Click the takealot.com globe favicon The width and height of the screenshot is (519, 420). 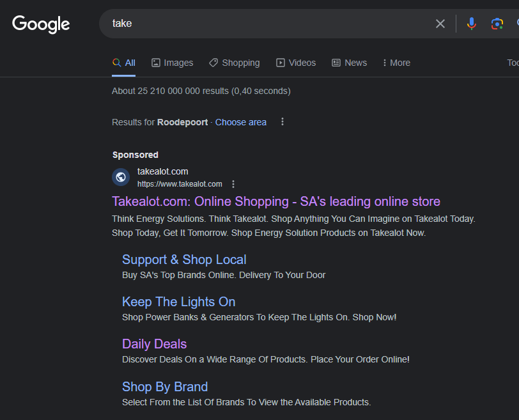[x=121, y=177]
